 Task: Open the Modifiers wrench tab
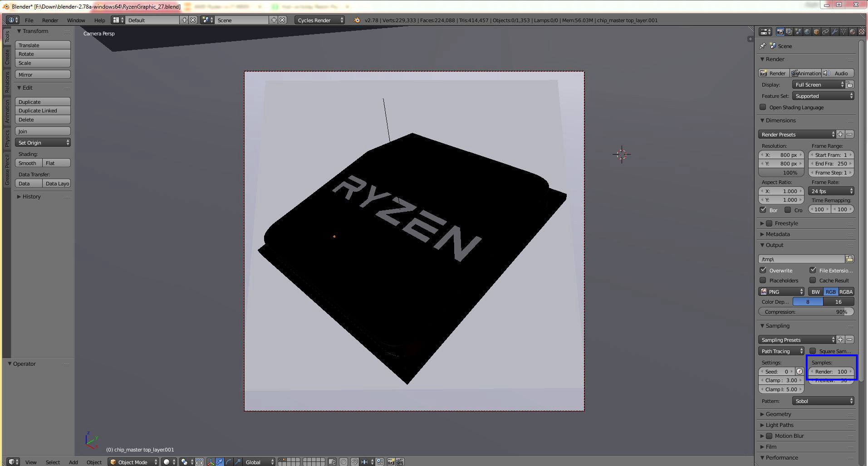point(834,32)
